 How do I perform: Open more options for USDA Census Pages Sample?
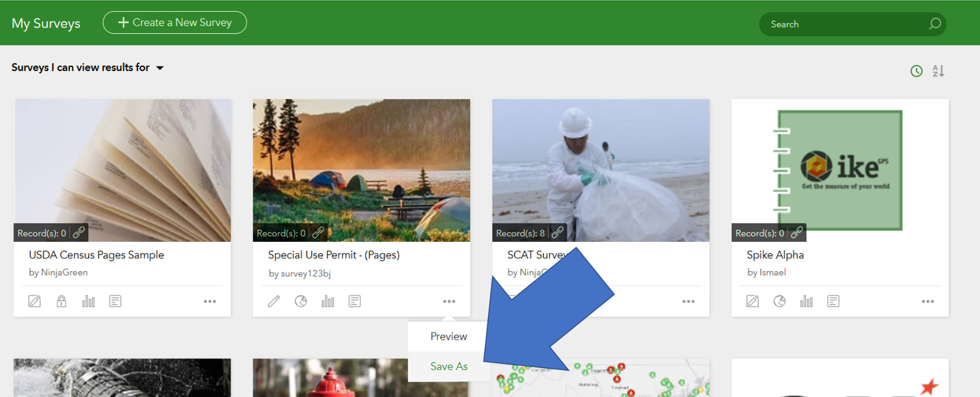[210, 301]
